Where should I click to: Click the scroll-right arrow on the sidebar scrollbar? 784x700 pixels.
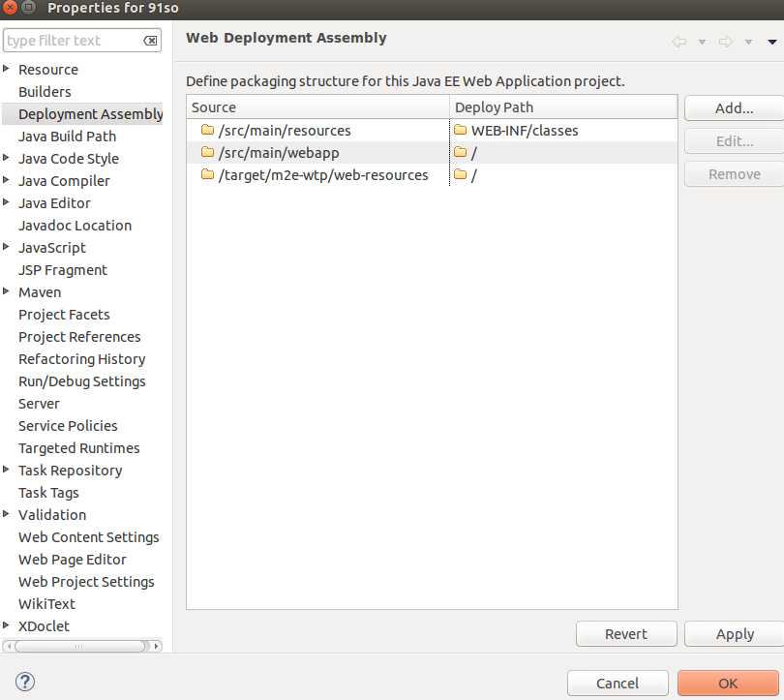tap(157, 646)
